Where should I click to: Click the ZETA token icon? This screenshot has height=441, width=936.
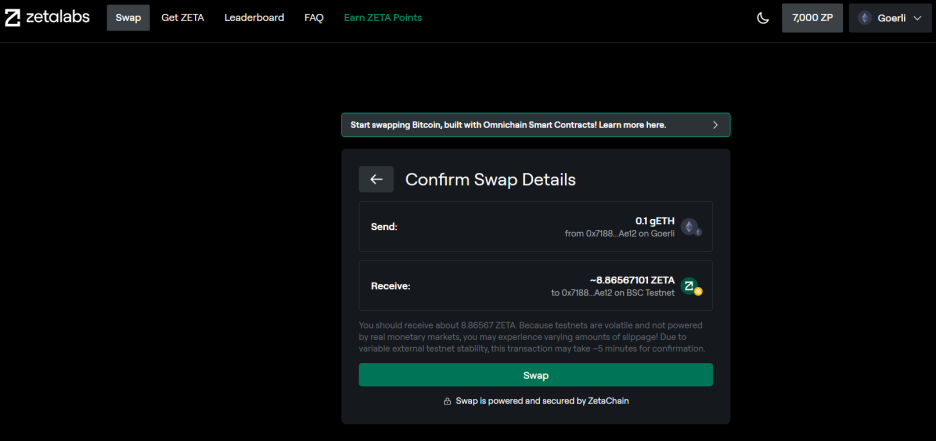click(x=691, y=287)
